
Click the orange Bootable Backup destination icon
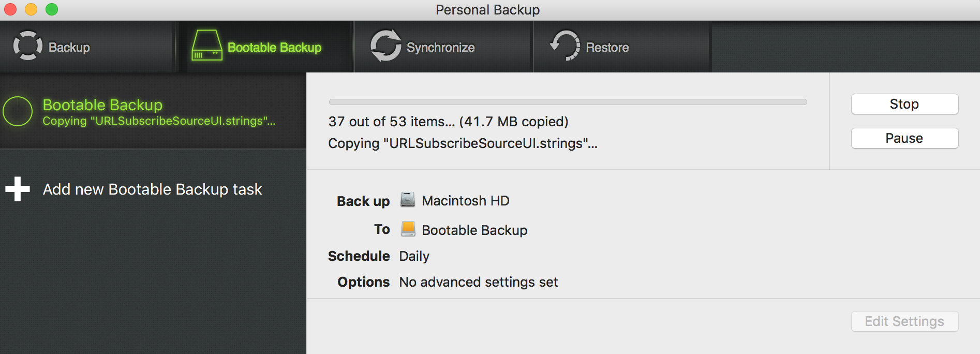(408, 229)
